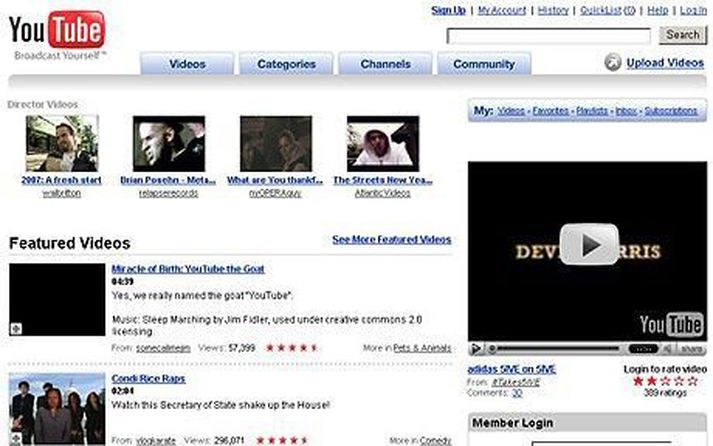Add Miracle of Birth video to QuickList icon
This screenshot has width=713, height=446.
(x=16, y=328)
